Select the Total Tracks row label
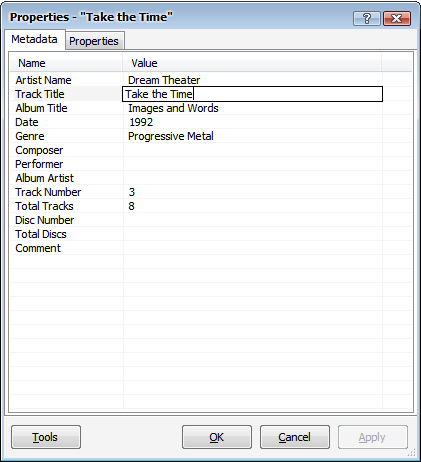The image size is (421, 462). click(x=44, y=206)
